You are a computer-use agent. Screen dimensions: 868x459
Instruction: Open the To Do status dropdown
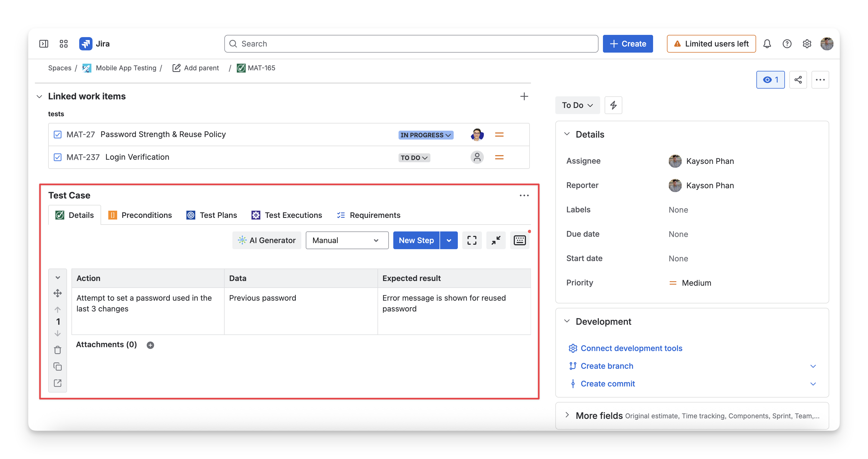click(577, 105)
